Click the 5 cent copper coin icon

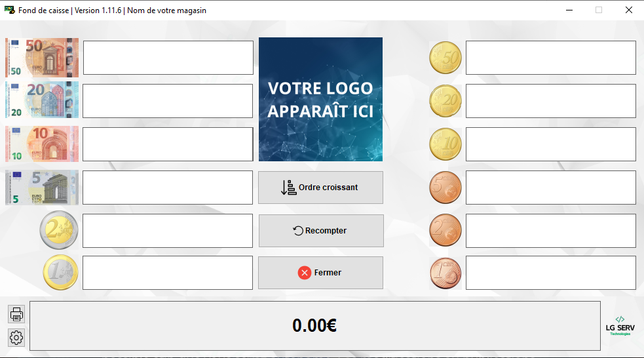coord(445,188)
